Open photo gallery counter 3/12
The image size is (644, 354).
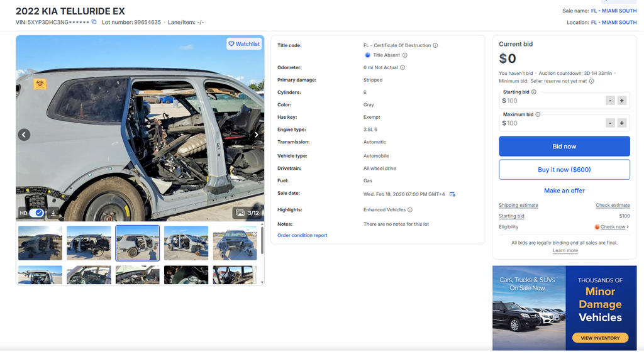point(248,213)
